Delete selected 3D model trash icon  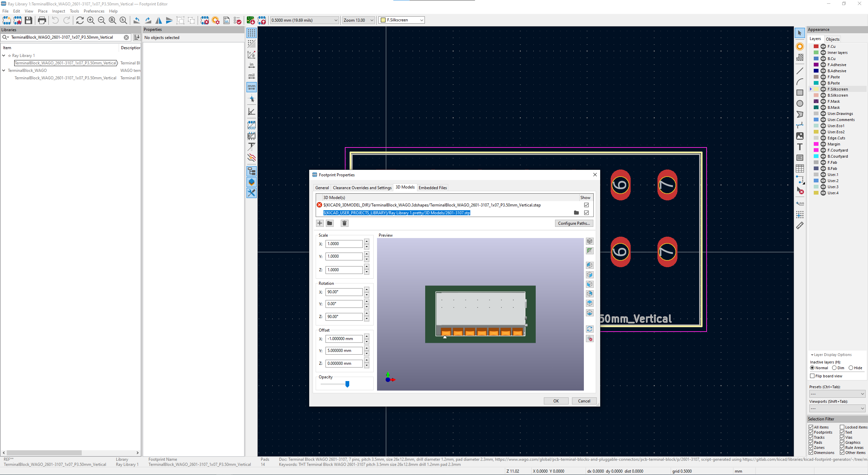(x=344, y=223)
